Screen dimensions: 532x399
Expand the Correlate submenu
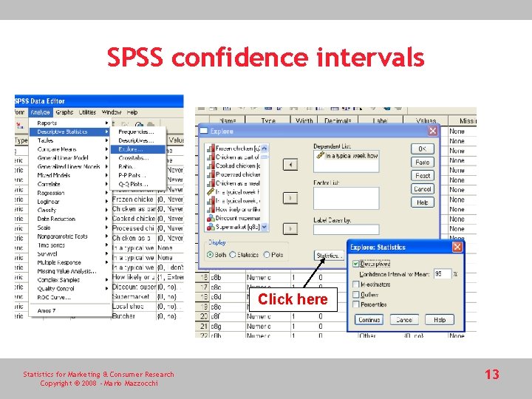coord(69,184)
